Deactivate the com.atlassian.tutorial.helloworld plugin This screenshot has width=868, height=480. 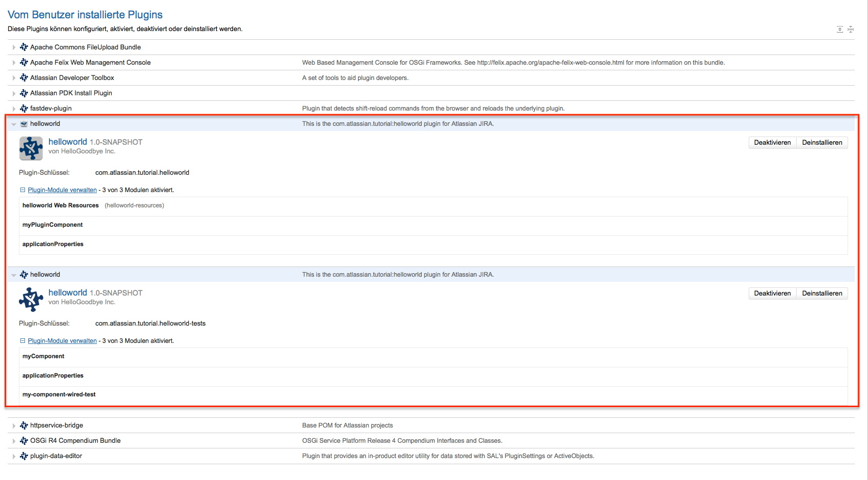[x=772, y=142]
